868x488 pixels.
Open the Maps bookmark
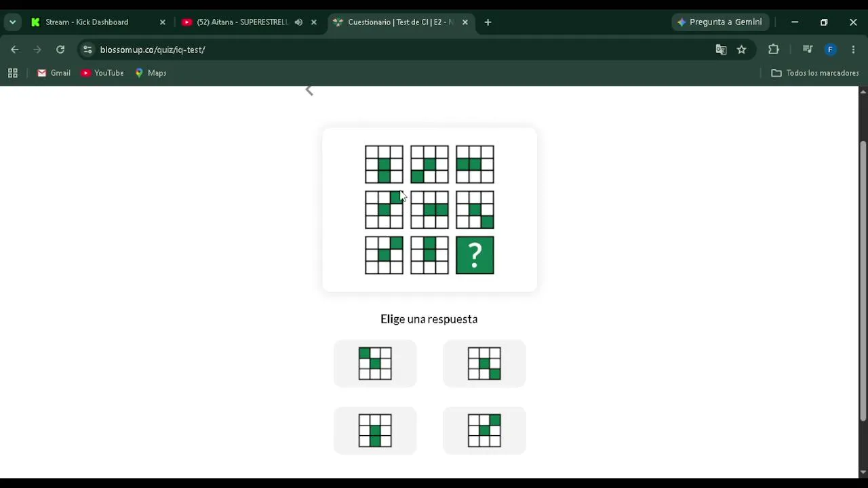coord(151,73)
